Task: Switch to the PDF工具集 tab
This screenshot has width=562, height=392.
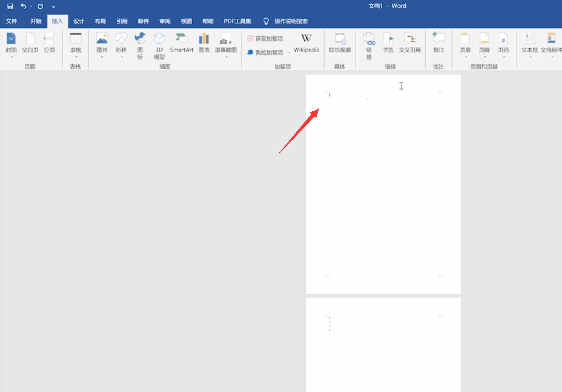Action: click(237, 21)
